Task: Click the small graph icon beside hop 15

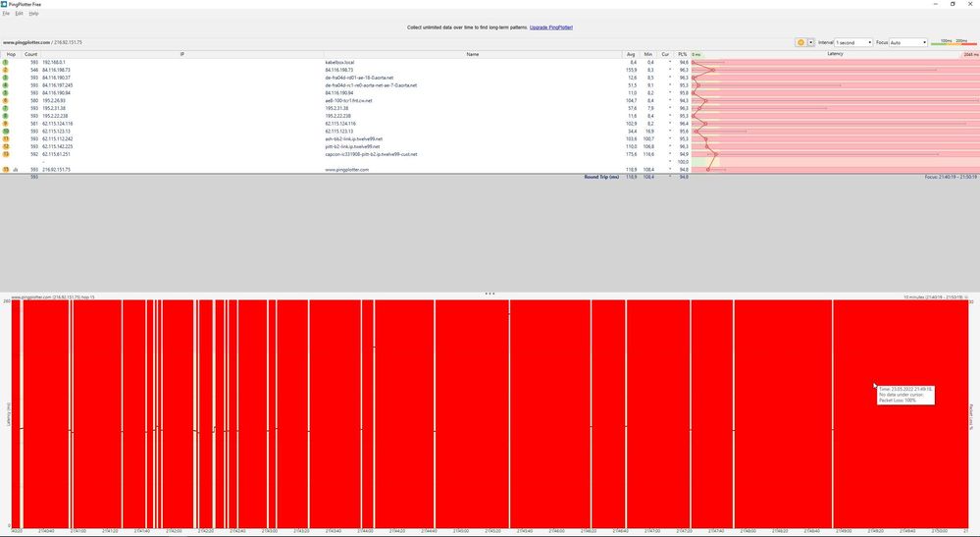Action: pos(16,170)
